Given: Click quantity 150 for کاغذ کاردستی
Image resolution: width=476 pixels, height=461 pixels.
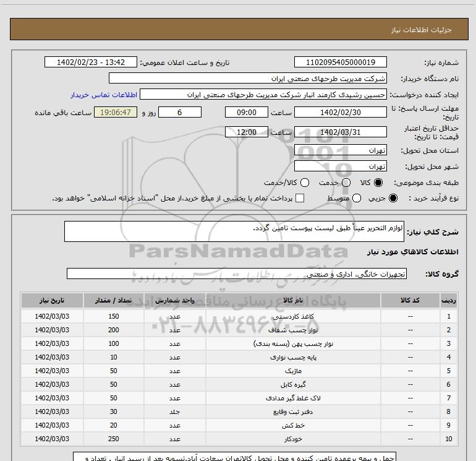Looking at the screenshot, I should point(114,316).
